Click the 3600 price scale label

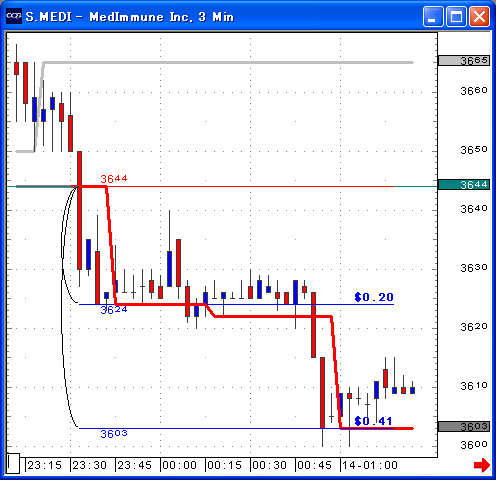474,445
